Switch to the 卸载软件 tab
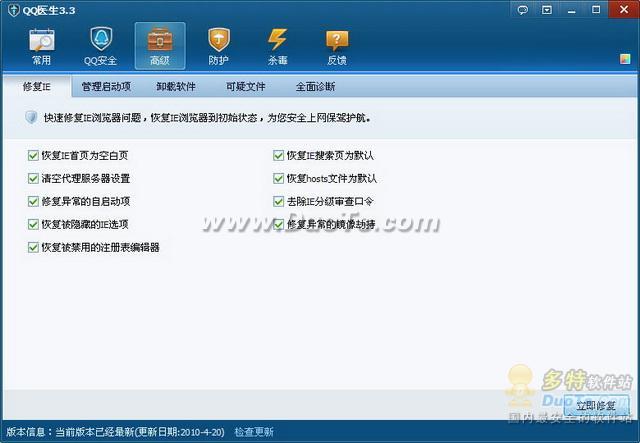640x443 pixels. (x=176, y=87)
